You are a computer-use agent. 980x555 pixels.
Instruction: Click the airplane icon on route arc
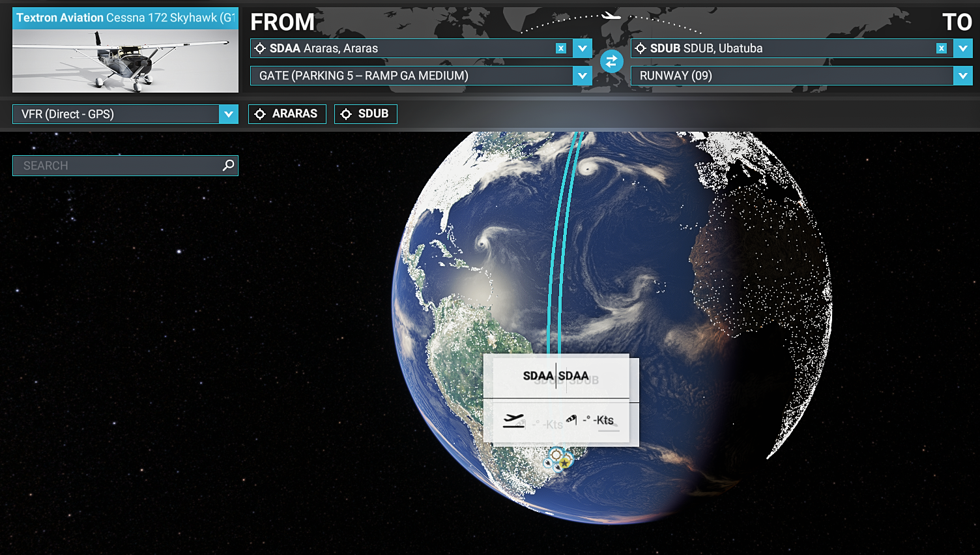point(611,15)
